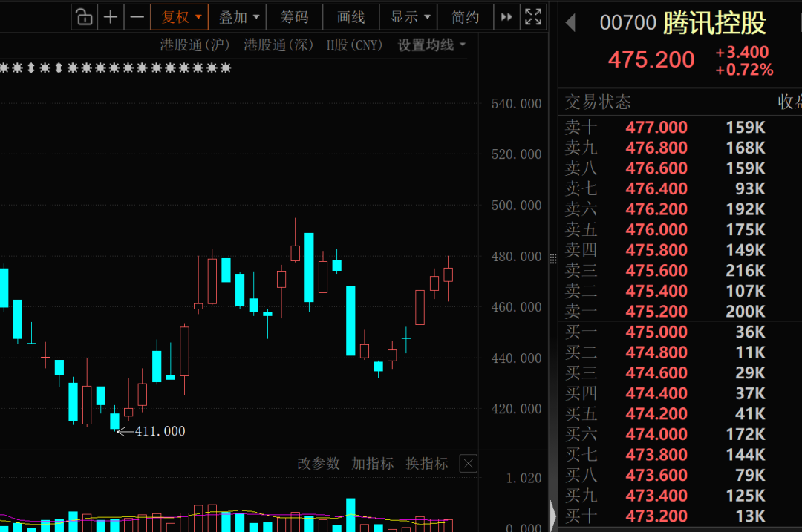The height and width of the screenshot is (532, 802).
Task: Click 加指标 link
Action: tap(372, 464)
